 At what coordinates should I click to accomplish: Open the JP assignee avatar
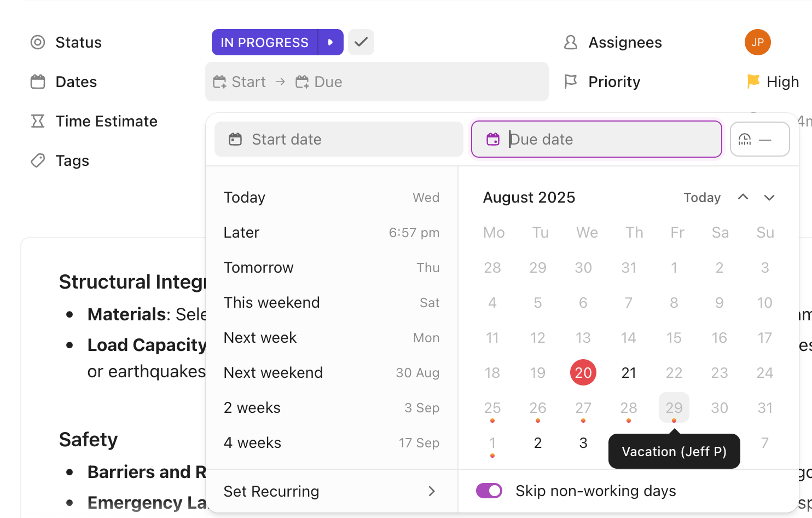click(757, 42)
